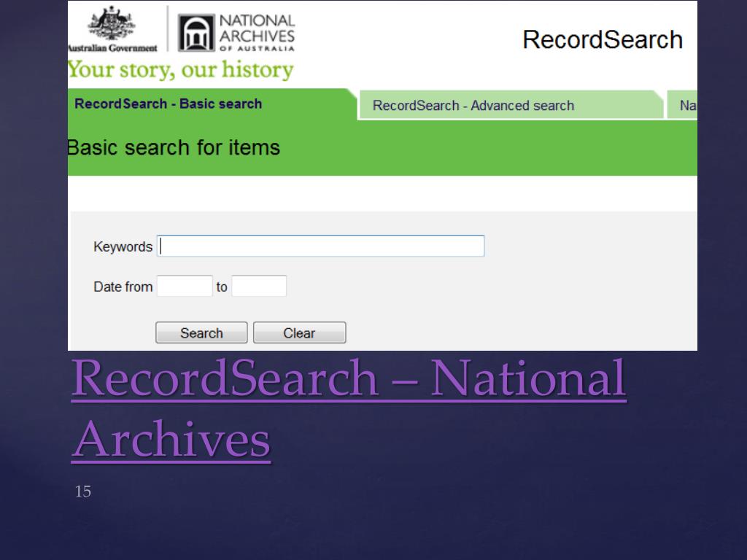Open the partially visible Na... tab
Screen dimensions: 747x560
682,105
